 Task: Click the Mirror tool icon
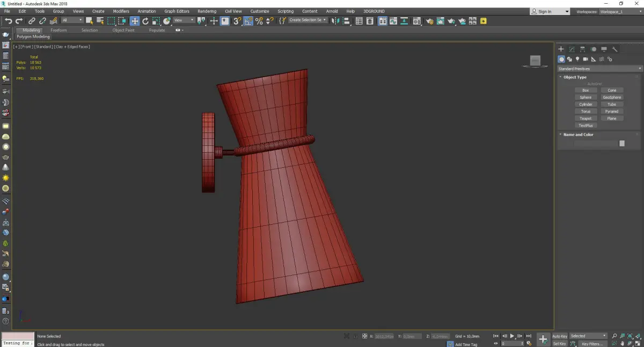pyautogui.click(x=335, y=21)
